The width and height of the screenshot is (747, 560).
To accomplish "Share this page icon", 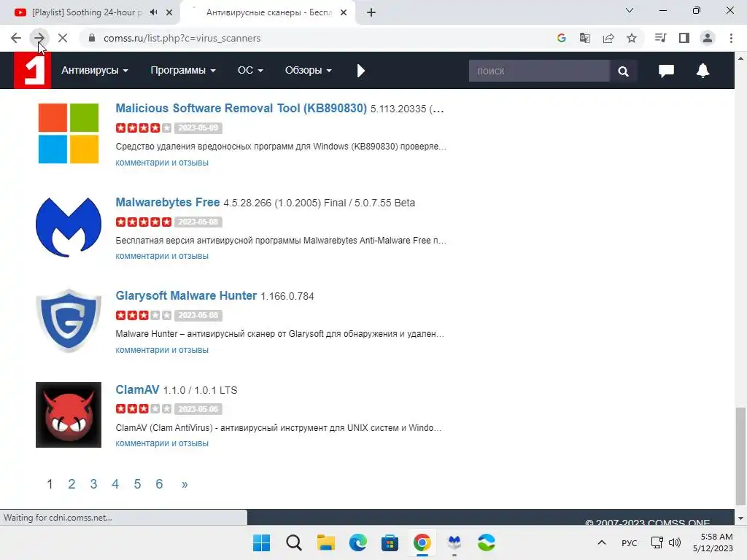I will (x=608, y=38).
